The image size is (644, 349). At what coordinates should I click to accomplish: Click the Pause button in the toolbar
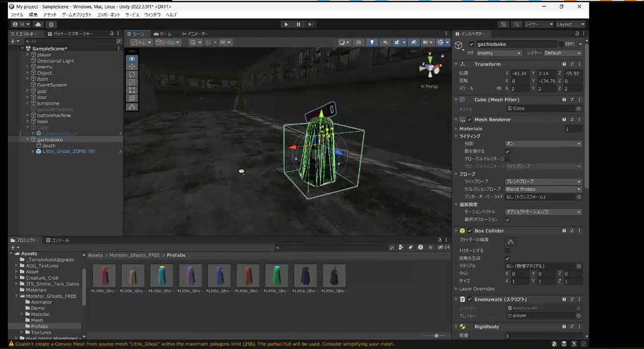(298, 24)
